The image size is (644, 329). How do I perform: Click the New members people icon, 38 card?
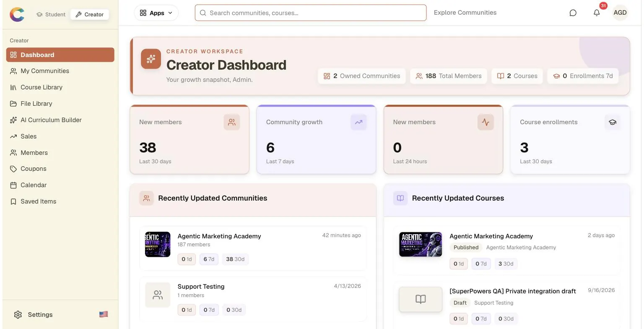232,122
